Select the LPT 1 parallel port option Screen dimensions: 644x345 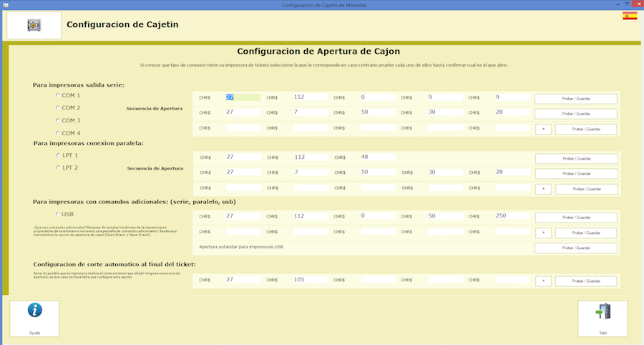pyautogui.click(x=58, y=155)
